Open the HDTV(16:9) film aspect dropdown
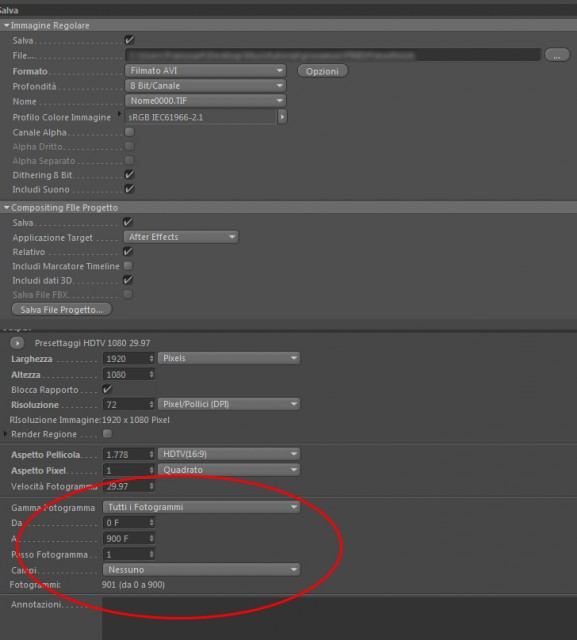This screenshot has height=640, width=577. pyautogui.click(x=229, y=454)
